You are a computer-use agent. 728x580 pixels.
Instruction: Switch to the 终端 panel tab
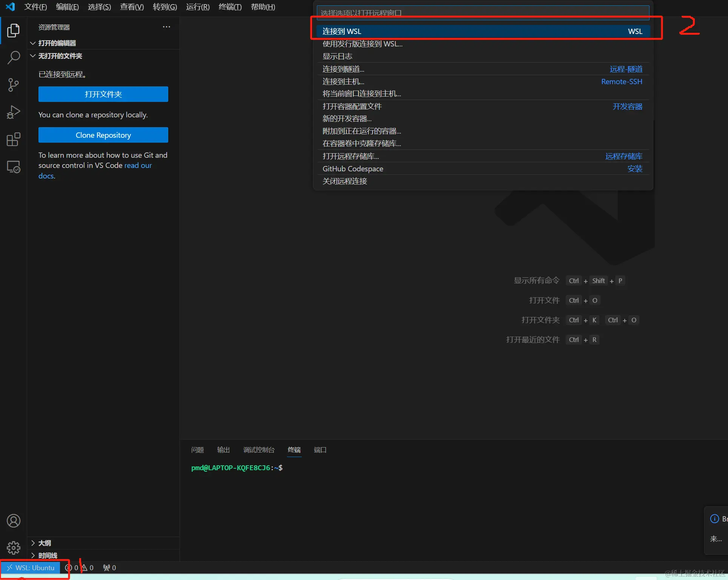pos(294,450)
